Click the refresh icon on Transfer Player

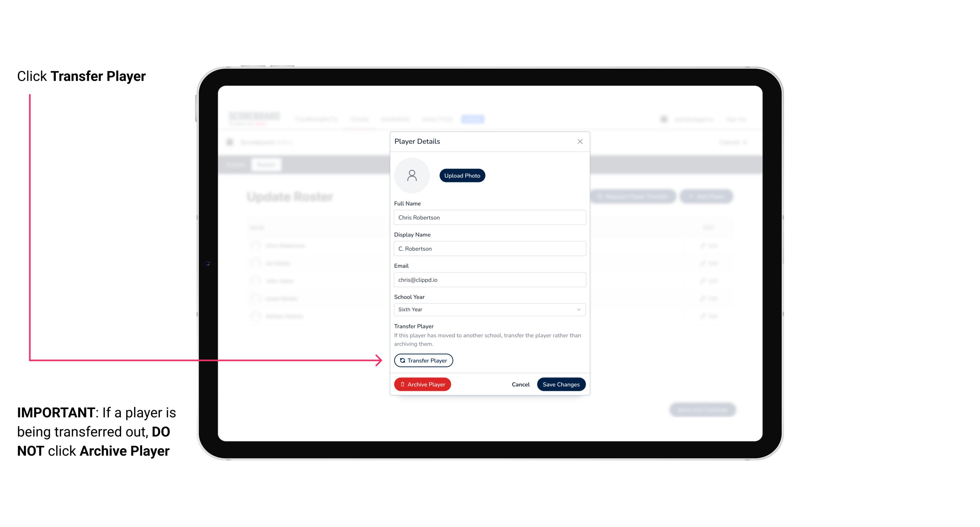pyautogui.click(x=401, y=360)
